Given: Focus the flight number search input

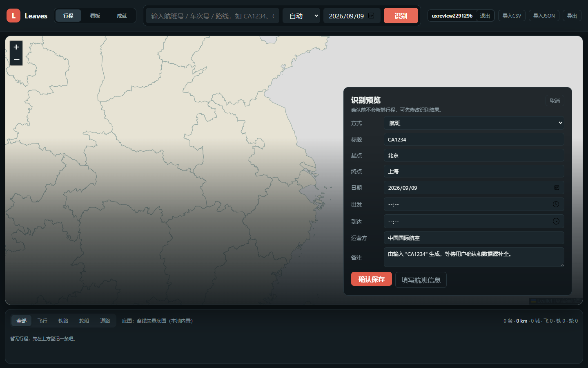Looking at the screenshot, I should 212,16.
